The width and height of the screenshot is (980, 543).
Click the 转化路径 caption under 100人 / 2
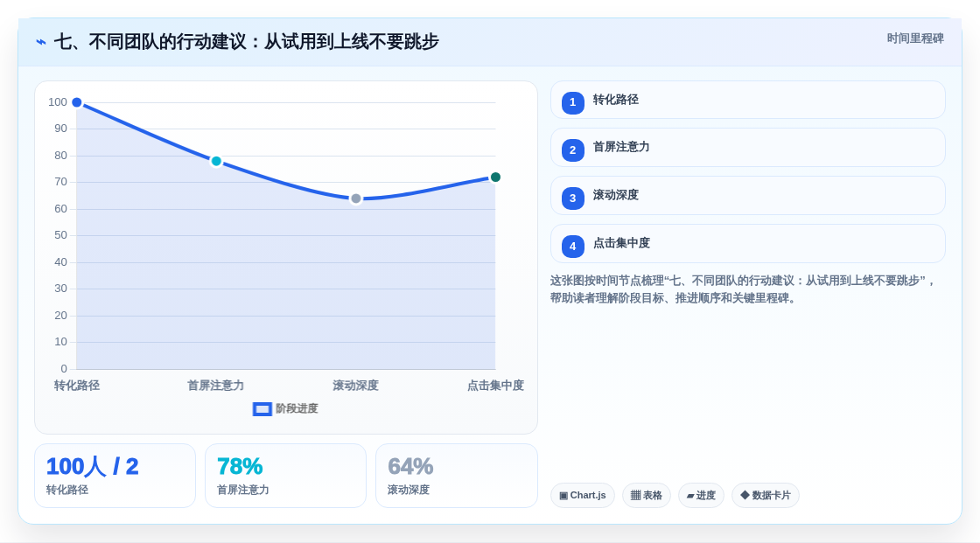pyautogui.click(x=66, y=490)
